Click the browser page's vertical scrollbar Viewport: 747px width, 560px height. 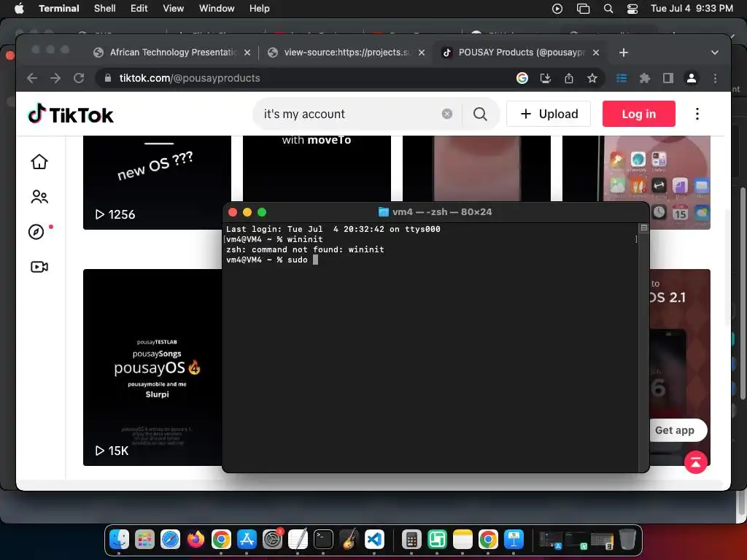coord(727,267)
